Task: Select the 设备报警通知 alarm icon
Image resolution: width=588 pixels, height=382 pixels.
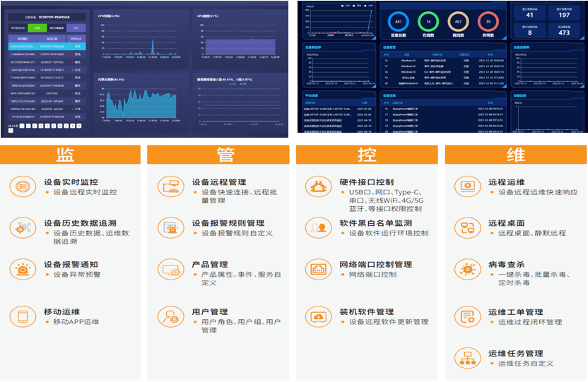Action: coord(23,269)
